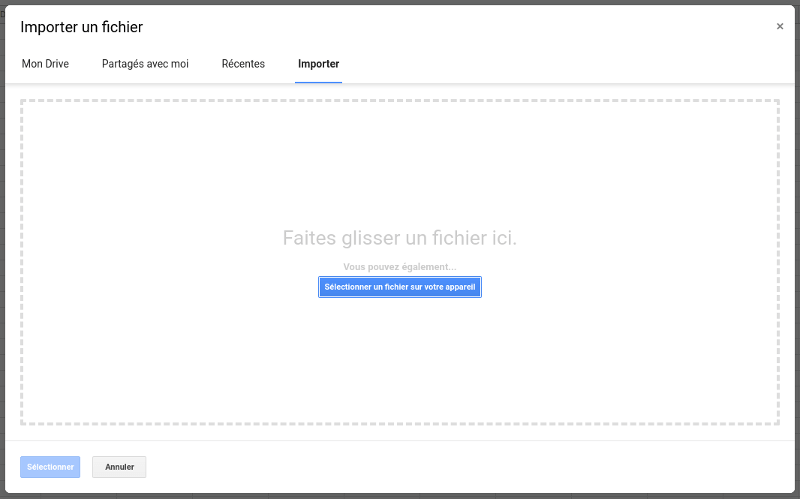Click the 'Importer un fichier' dialog title
This screenshot has width=800, height=499.
(x=82, y=27)
